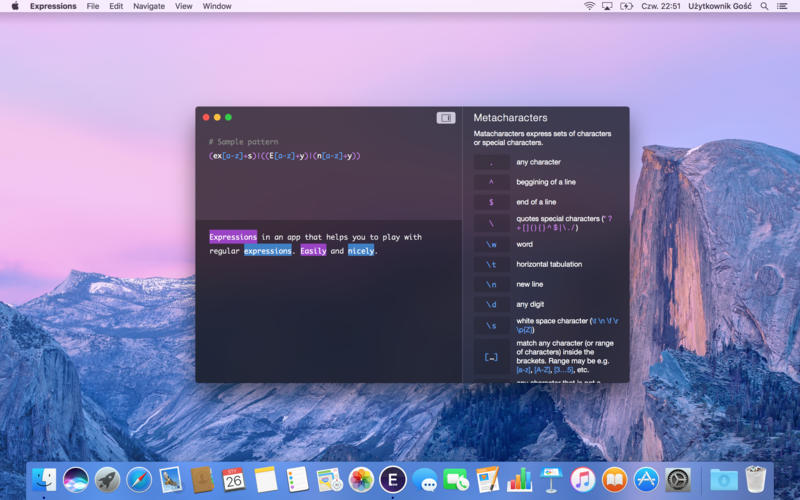The image size is (800, 500).
Task: Click the \d any digit symbol
Action: point(491,304)
